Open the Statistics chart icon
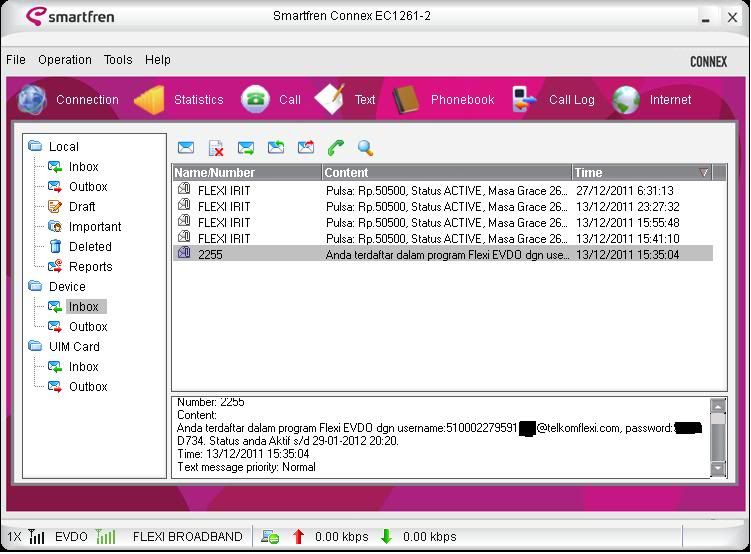This screenshot has height=554, width=751. click(149, 100)
